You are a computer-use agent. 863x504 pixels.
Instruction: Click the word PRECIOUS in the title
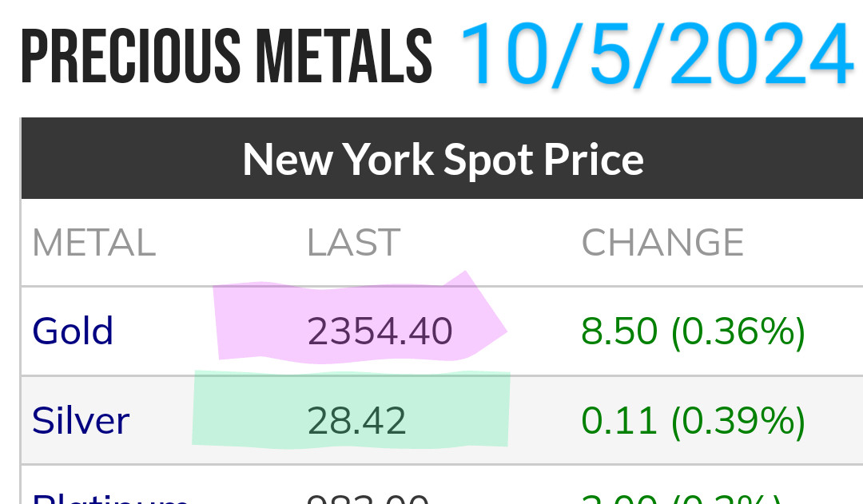pos(129,58)
